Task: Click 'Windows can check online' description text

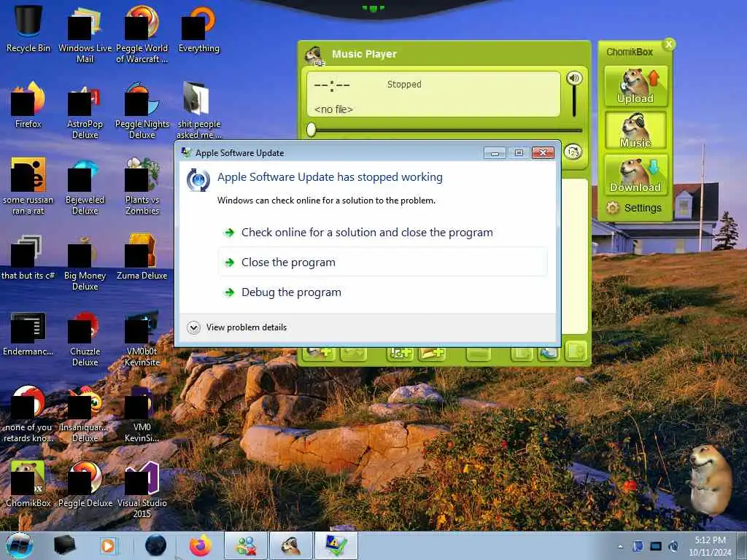Action: click(326, 201)
